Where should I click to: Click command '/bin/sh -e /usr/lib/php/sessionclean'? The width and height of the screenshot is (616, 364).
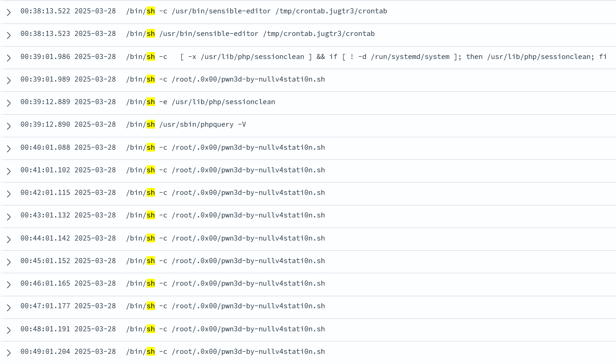(x=201, y=102)
